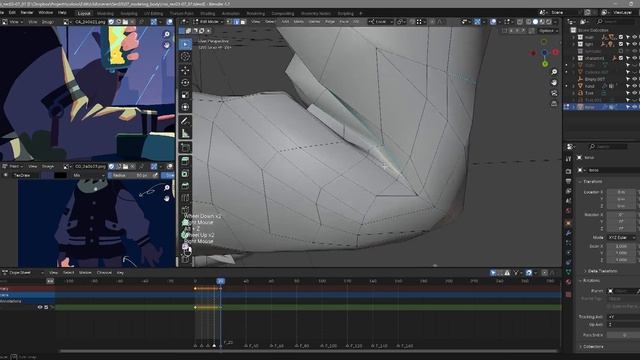Click the green Y axis on navigation gizmo
640x360 pixels.
(545, 64)
